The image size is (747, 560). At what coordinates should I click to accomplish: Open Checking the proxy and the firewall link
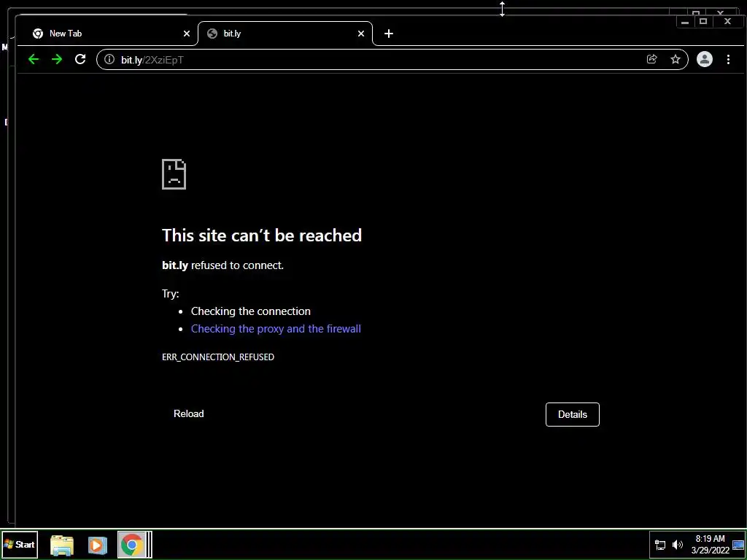[x=276, y=329]
